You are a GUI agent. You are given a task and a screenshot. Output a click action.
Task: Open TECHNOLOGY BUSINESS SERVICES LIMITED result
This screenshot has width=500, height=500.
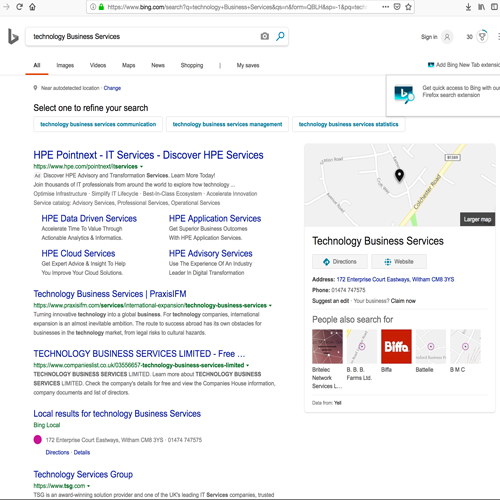(x=139, y=353)
